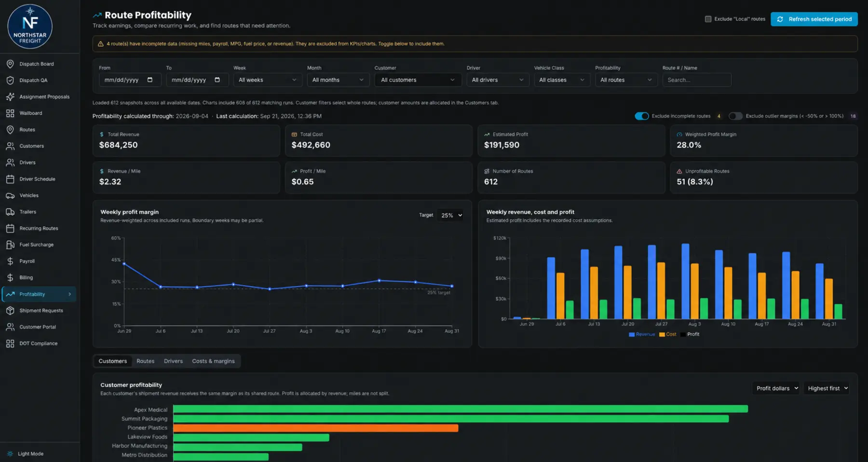The width and height of the screenshot is (868, 462).
Task: Click the Unprofitable Routes warning icon
Action: (679, 171)
